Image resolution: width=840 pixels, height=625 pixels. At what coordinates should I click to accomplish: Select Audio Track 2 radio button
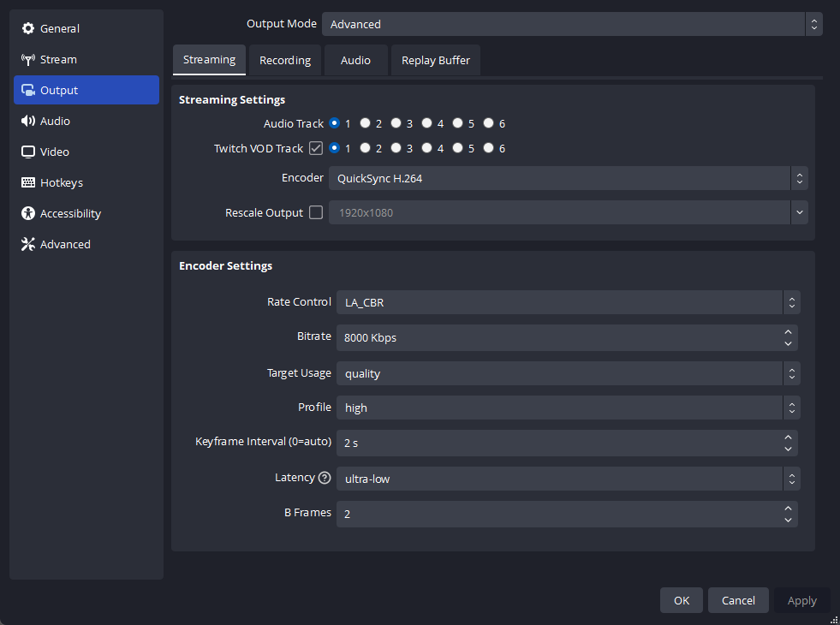[366, 123]
